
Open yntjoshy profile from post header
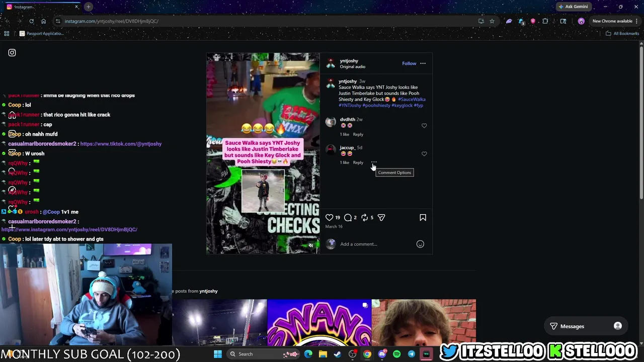click(x=349, y=61)
